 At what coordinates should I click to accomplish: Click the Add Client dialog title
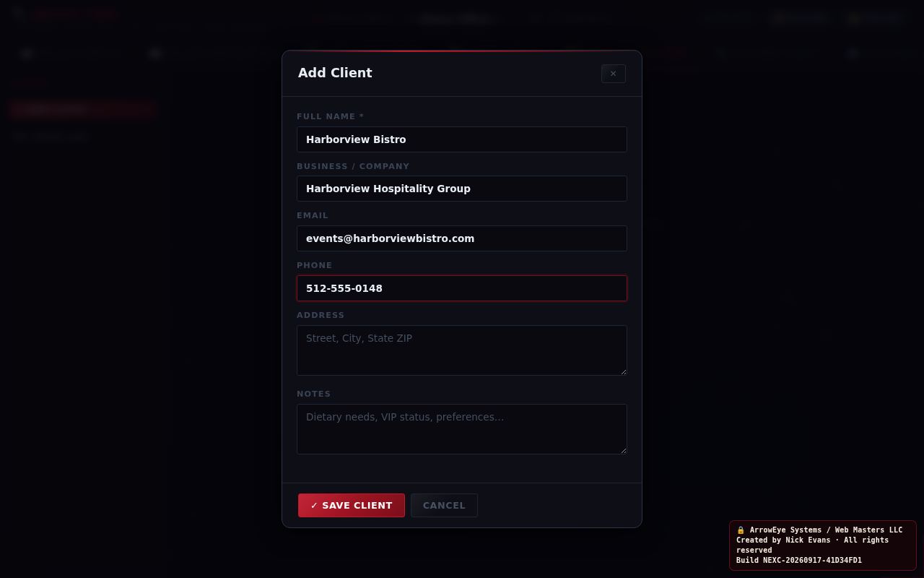point(335,73)
